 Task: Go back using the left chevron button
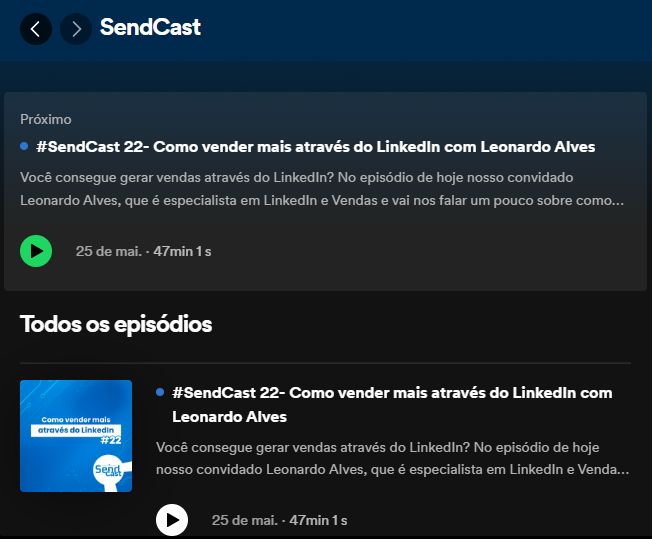pos(36,29)
